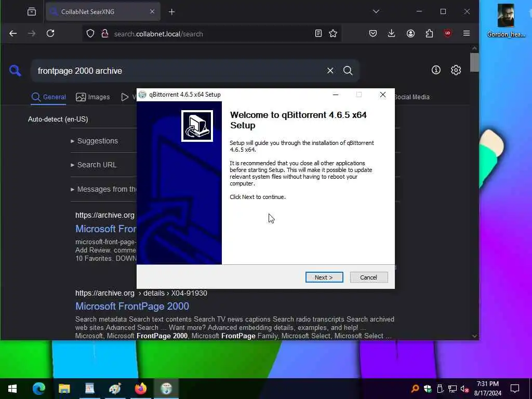Screen dimensions: 532x399
Task: Open the Pocket save icon
Action: (373, 33)
